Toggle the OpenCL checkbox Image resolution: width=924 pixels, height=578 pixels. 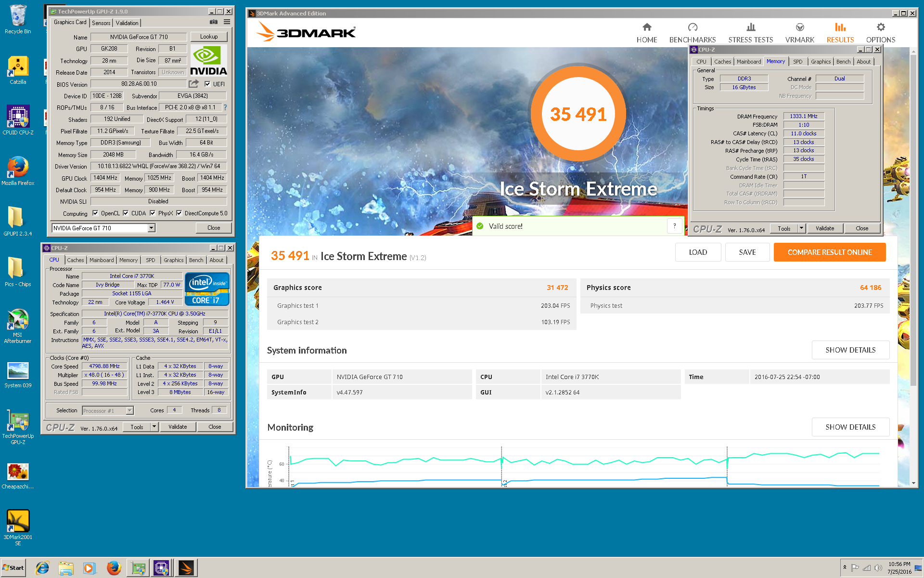pyautogui.click(x=95, y=213)
